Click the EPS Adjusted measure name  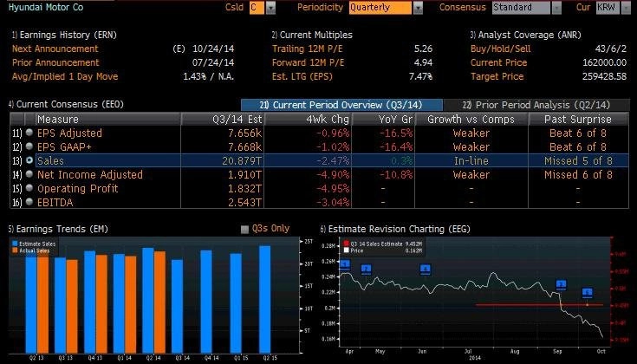click(69, 133)
